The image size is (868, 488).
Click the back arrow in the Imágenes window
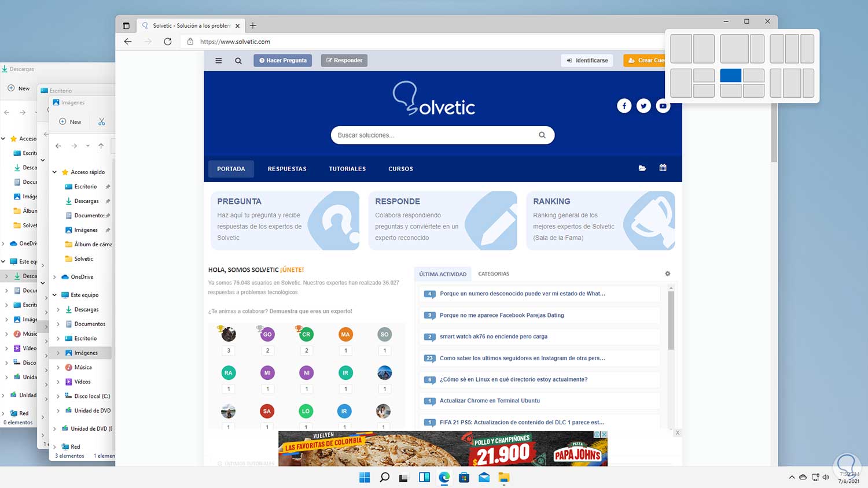(58, 146)
